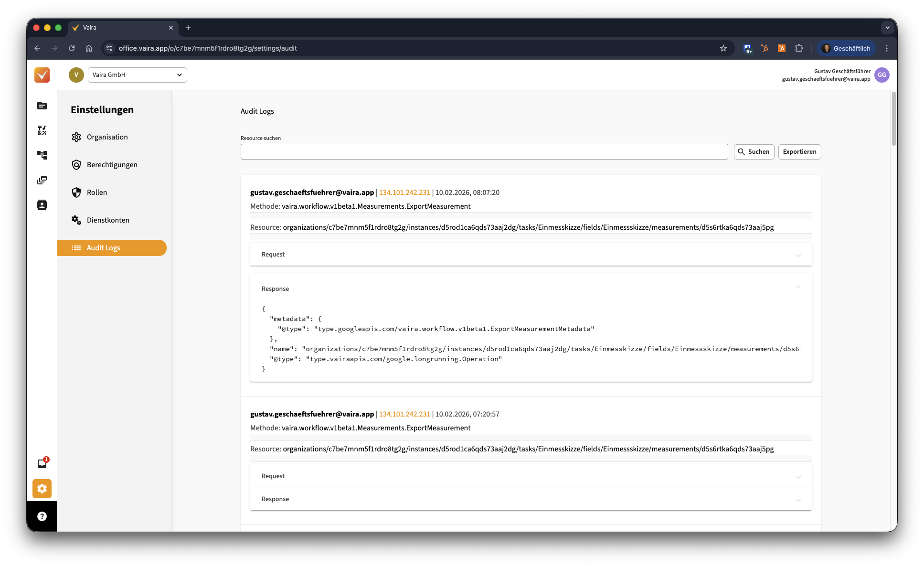Image resolution: width=924 pixels, height=567 pixels.
Task: Open the help question mark icon
Action: coord(42,516)
